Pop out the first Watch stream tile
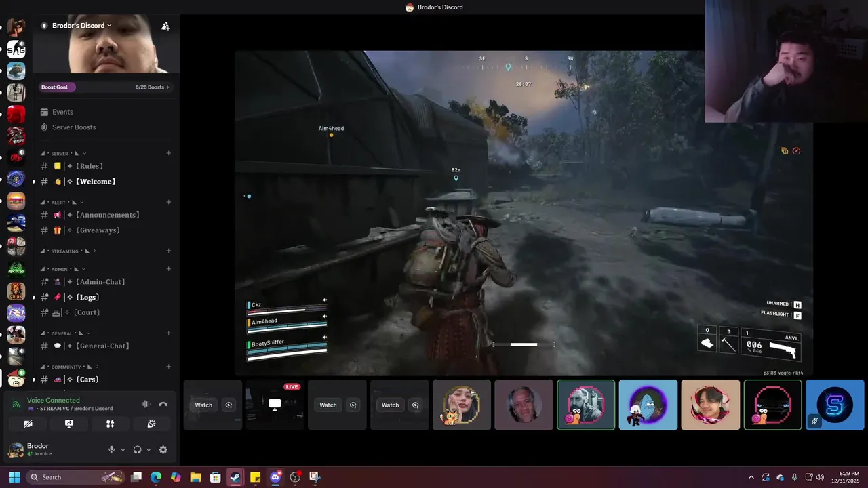Image resolution: width=868 pixels, height=488 pixels. 229,405
